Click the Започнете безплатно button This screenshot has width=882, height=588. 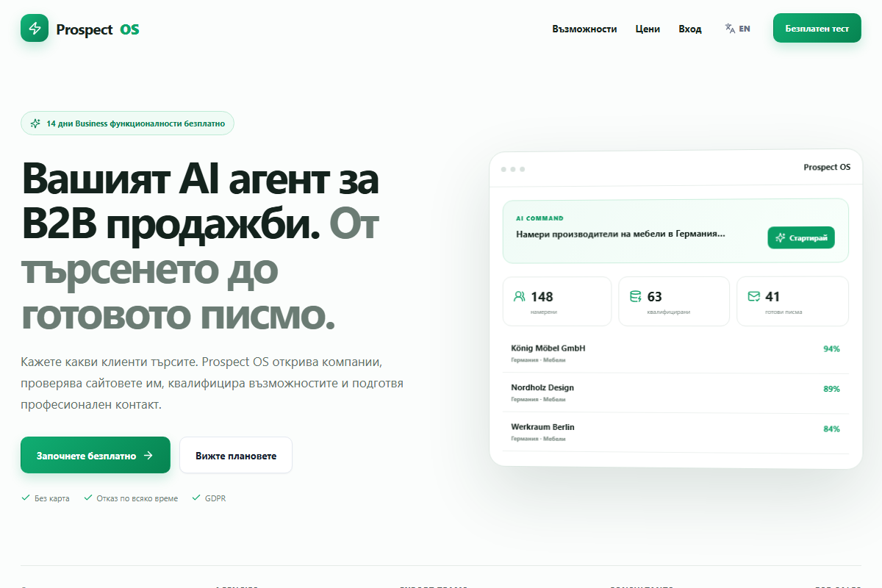coord(96,455)
